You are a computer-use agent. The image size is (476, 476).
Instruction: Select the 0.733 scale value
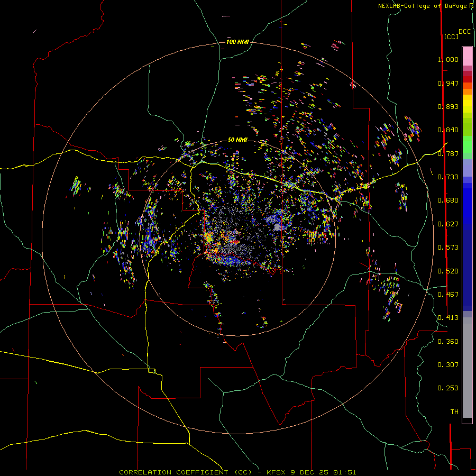448,177
